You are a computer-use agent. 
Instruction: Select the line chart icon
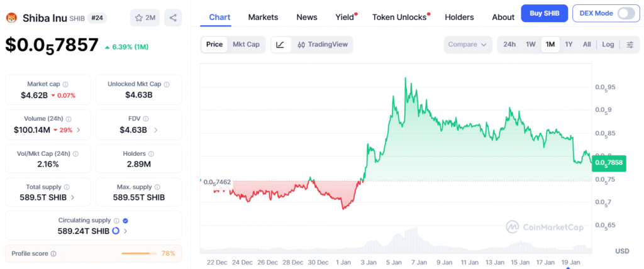coord(280,45)
